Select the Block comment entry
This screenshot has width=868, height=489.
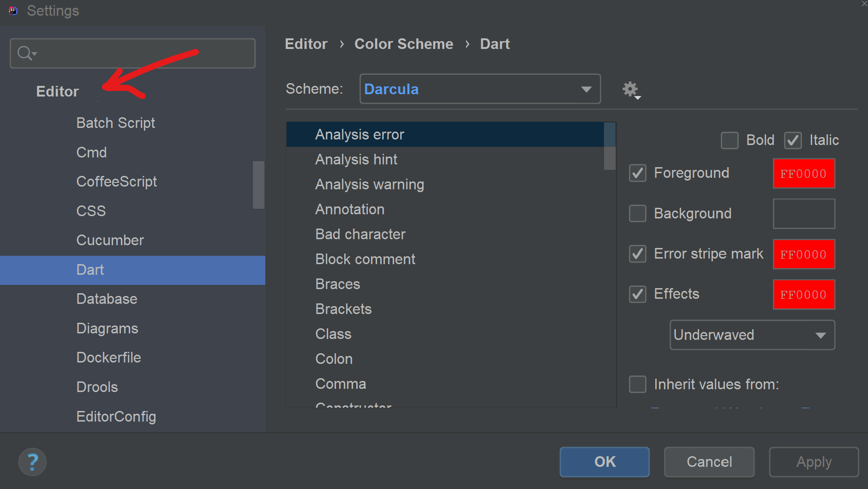(x=365, y=259)
